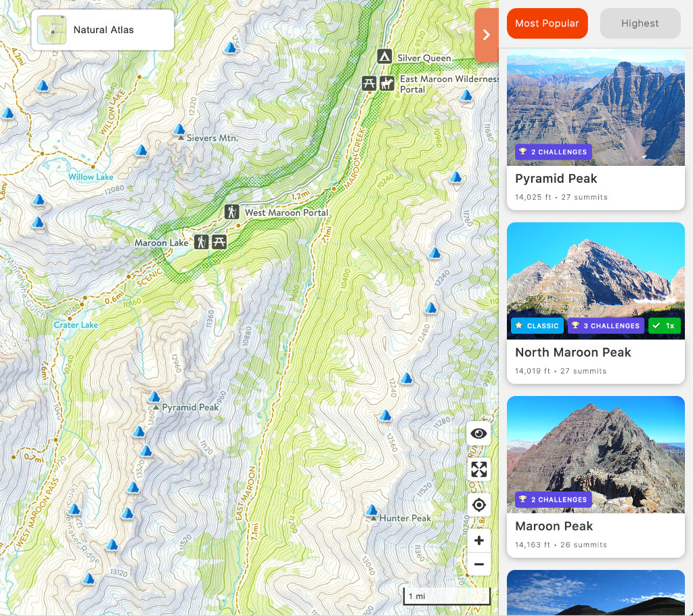Switch to the Most Popular tab

pos(547,24)
